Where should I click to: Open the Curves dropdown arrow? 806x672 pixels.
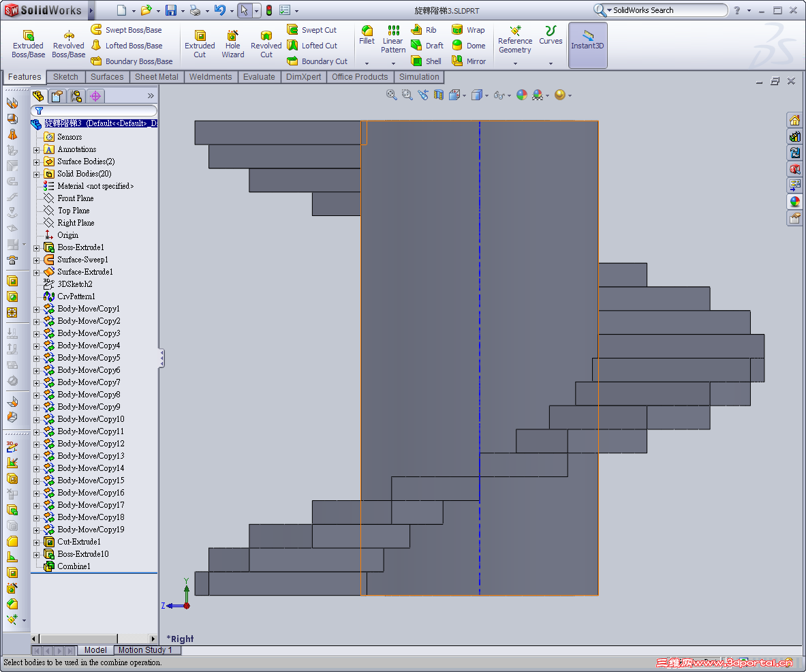[551, 63]
